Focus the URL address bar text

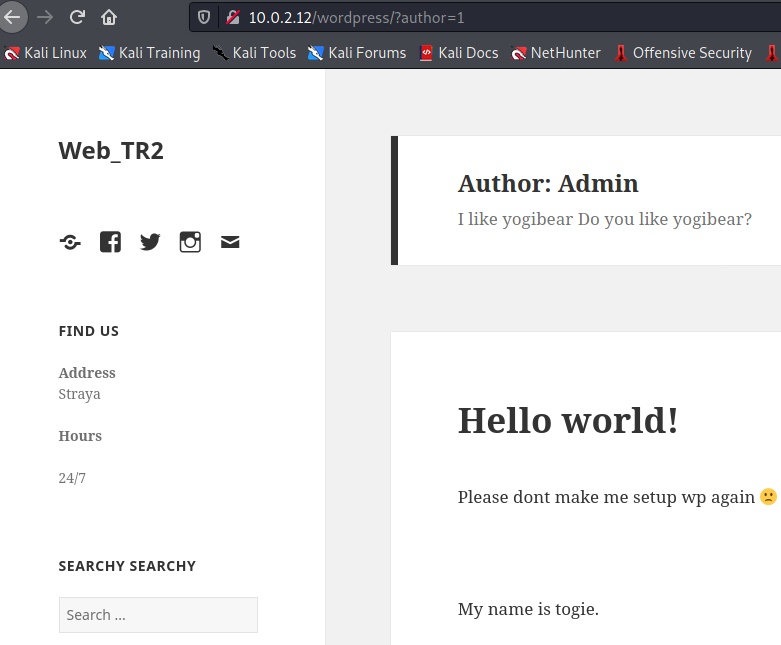pos(357,17)
